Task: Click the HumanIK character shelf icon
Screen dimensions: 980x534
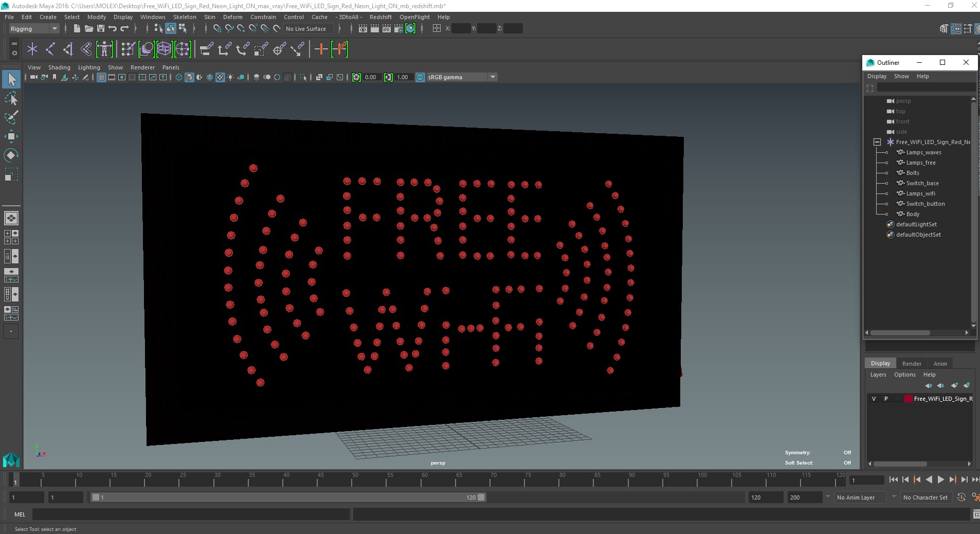Action: (x=104, y=49)
